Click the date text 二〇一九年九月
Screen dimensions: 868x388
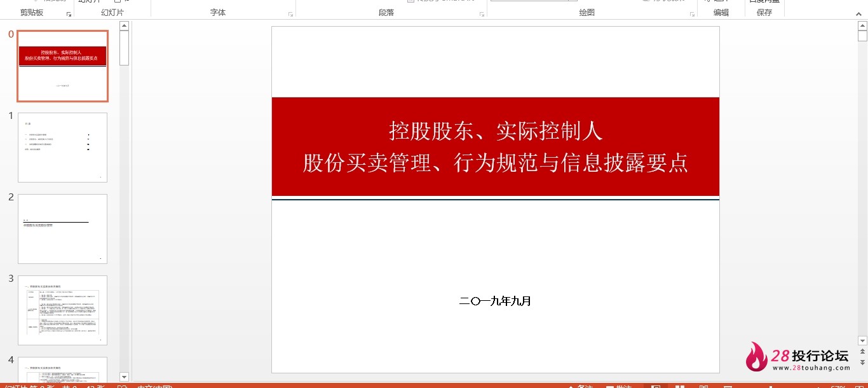tap(496, 301)
